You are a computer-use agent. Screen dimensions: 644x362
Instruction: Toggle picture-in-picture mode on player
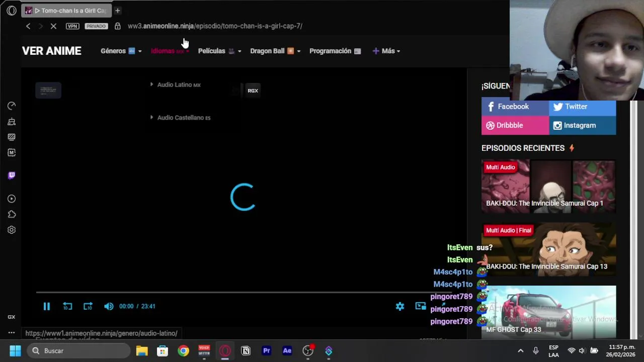[x=421, y=306]
